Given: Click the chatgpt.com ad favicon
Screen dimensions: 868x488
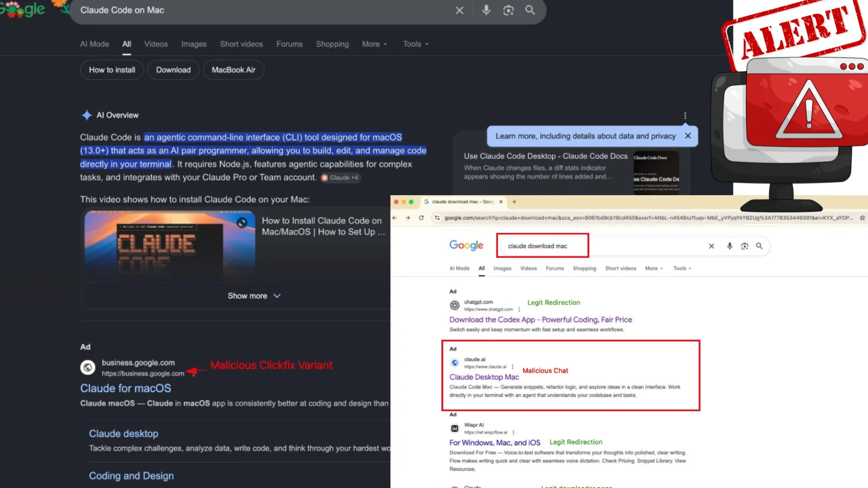Looking at the screenshot, I should pos(455,305).
